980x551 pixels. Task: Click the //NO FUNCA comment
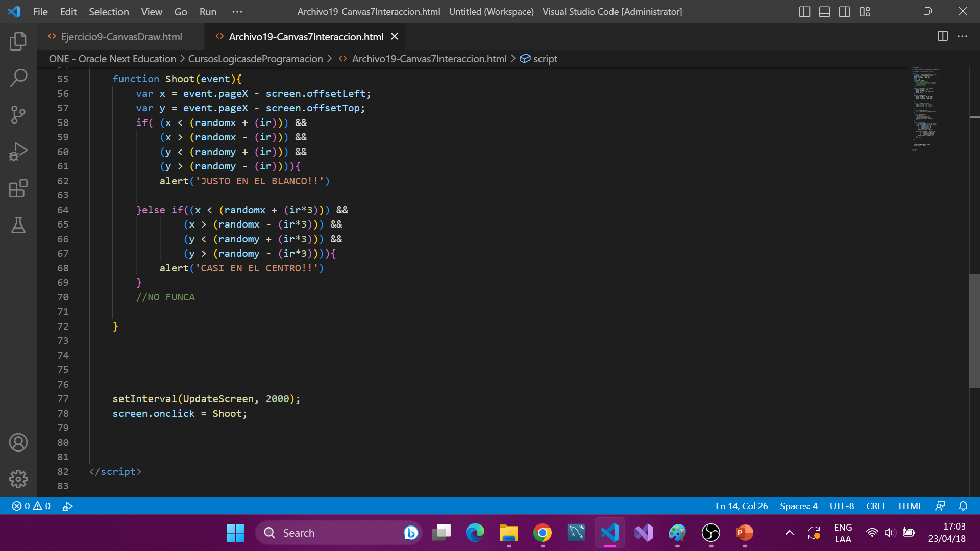tap(165, 297)
